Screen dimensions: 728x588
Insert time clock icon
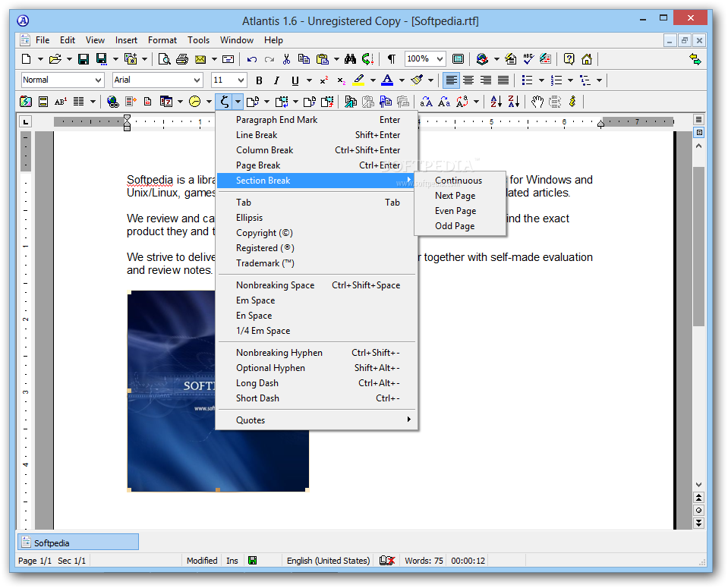195,101
